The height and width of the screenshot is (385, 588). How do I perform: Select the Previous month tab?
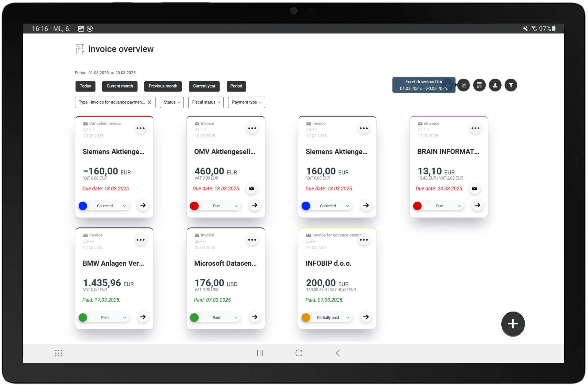point(163,86)
